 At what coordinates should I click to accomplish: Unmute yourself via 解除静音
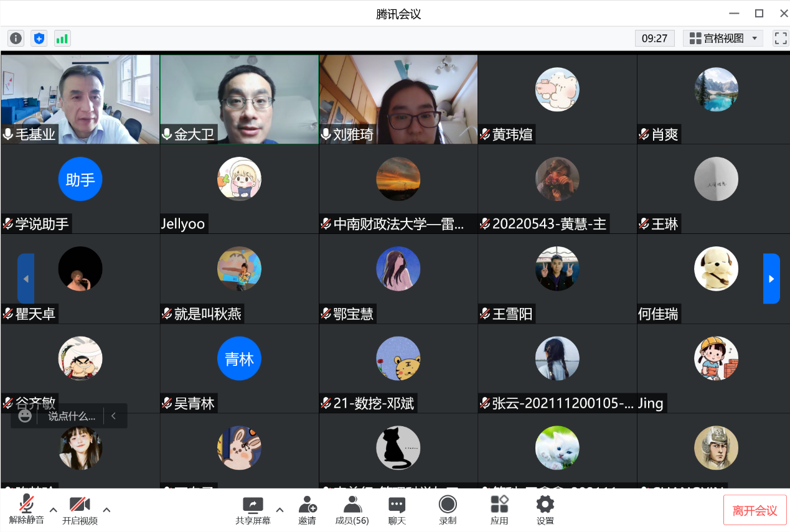click(x=26, y=509)
